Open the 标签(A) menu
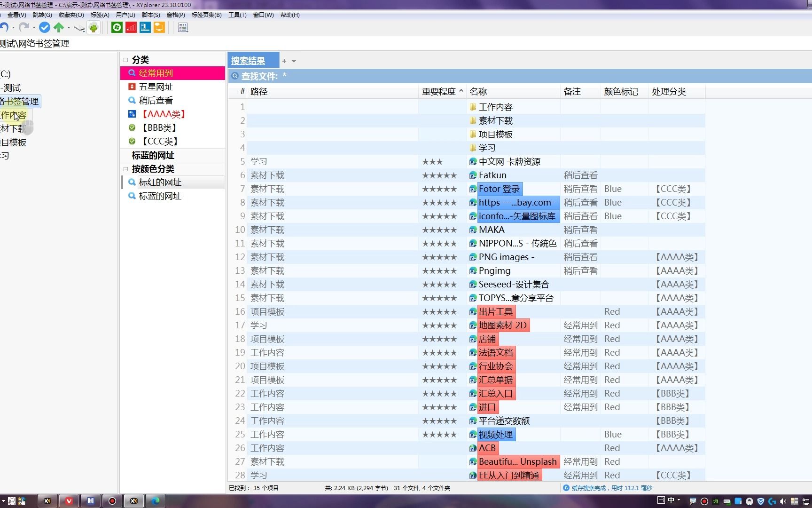Viewport: 812px width, 508px height. click(x=100, y=15)
